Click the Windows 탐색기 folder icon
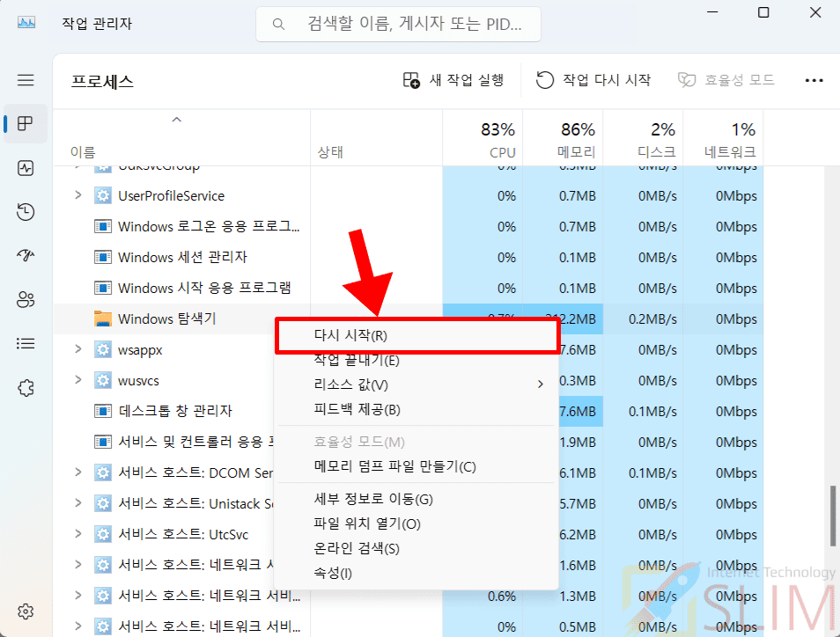Screen dimensions: 840x637 pos(103,318)
